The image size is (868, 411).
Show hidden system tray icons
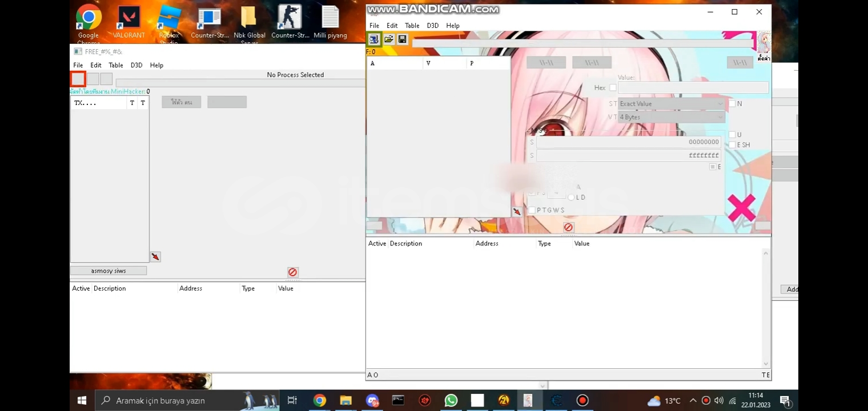693,400
